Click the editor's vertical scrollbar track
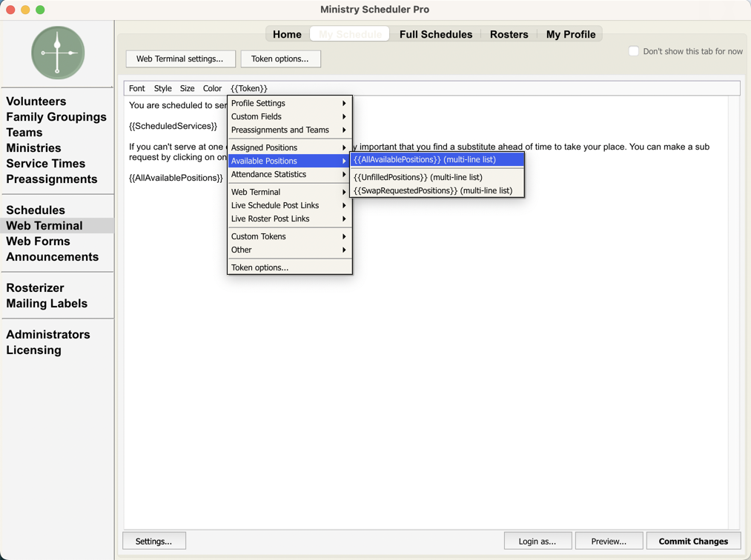Screen dimensions: 751x560 click(734, 311)
